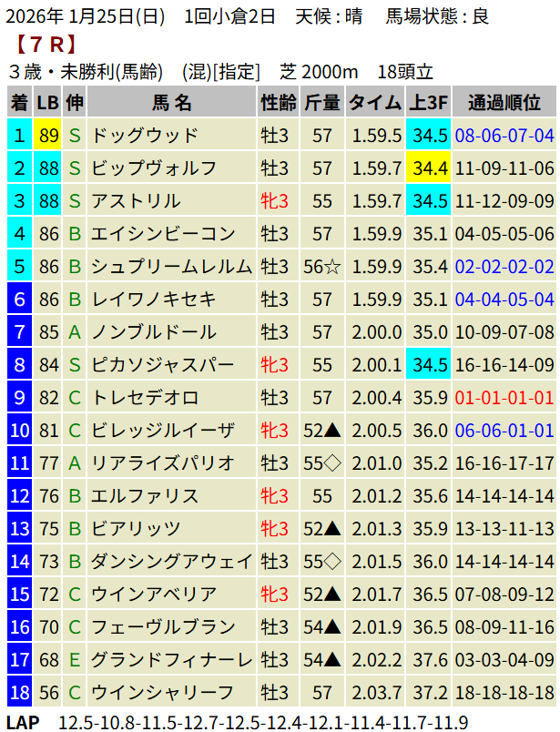Click the ☆ mark in シュプリームレルム's weight

(x=332, y=267)
